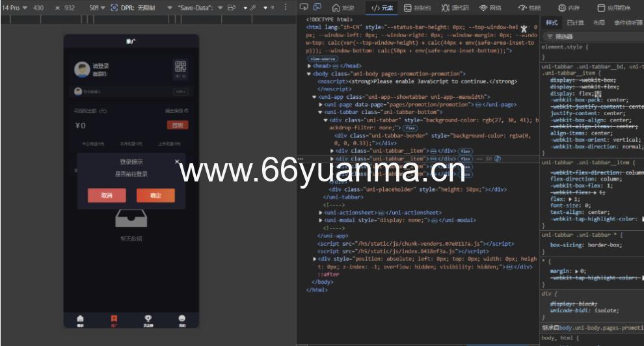Open the Application (应用程序) tab

pos(613,8)
